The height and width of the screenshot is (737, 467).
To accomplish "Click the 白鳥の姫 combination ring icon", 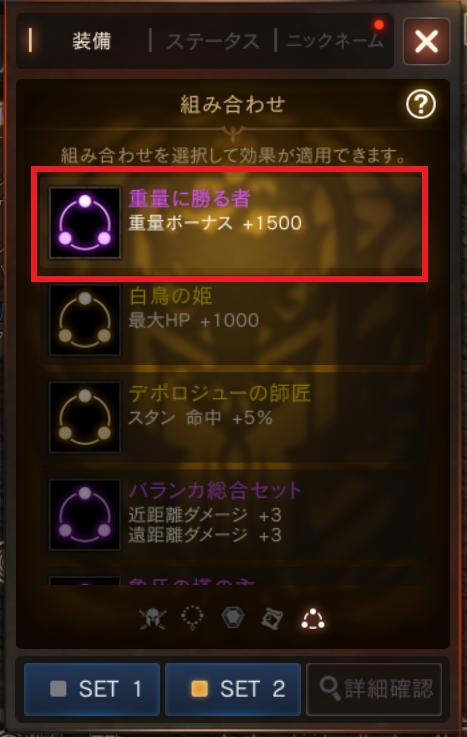I will tap(85, 320).
